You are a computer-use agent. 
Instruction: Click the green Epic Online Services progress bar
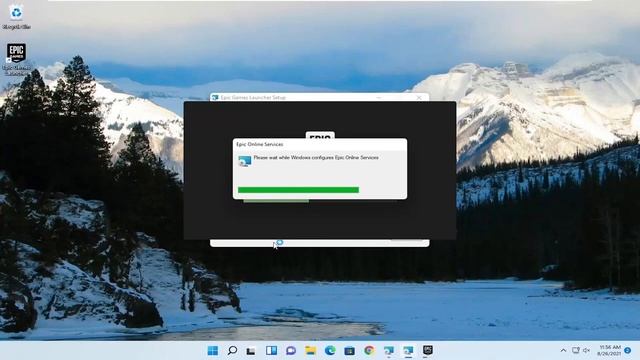pos(298,190)
